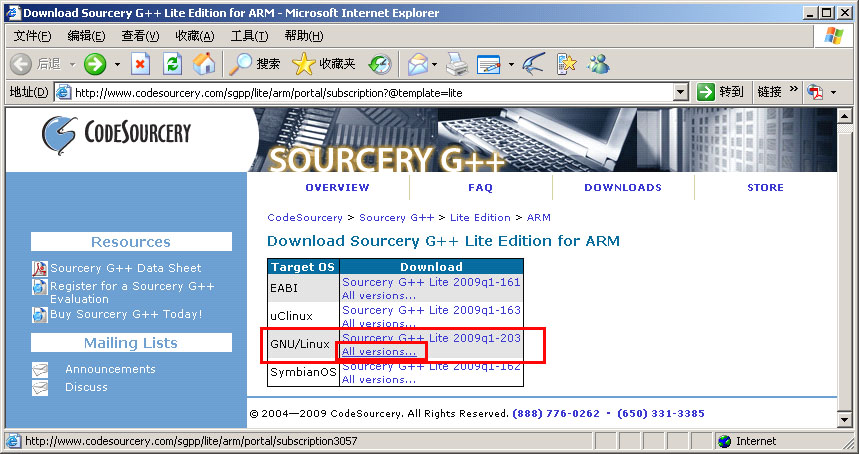This screenshot has width=859, height=454.
Task: Click the 收藏夹 Favorites label button
Action: point(337,64)
